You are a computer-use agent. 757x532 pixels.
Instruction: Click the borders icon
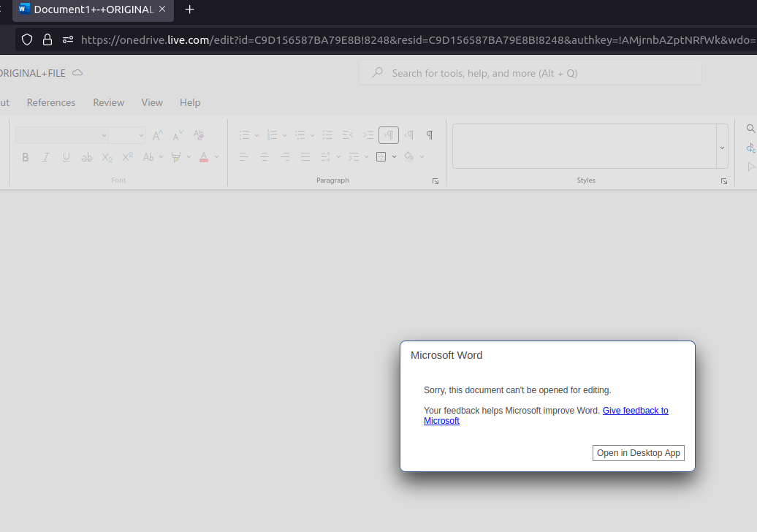(x=381, y=156)
